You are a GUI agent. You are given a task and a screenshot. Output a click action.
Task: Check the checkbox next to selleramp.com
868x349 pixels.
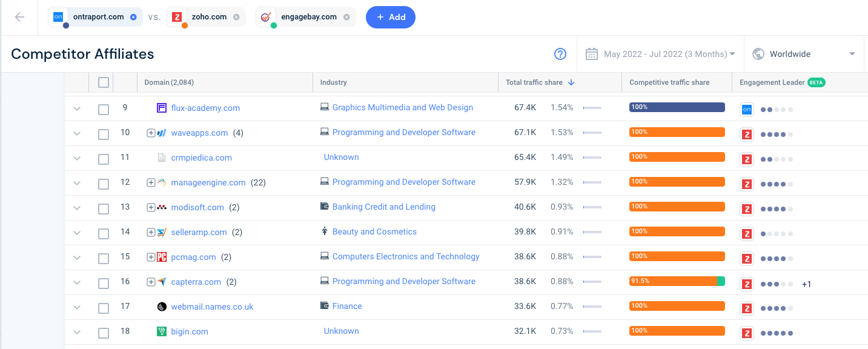[x=103, y=233]
